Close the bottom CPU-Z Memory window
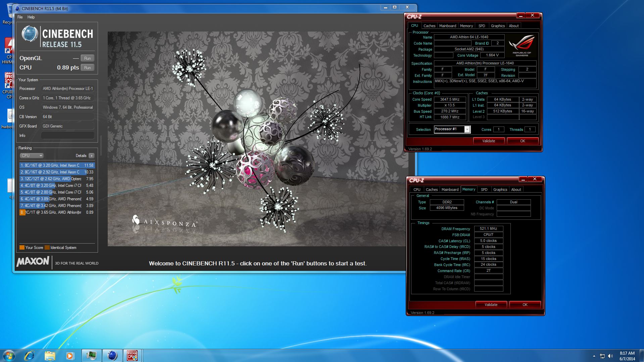644x362 pixels. click(x=535, y=179)
